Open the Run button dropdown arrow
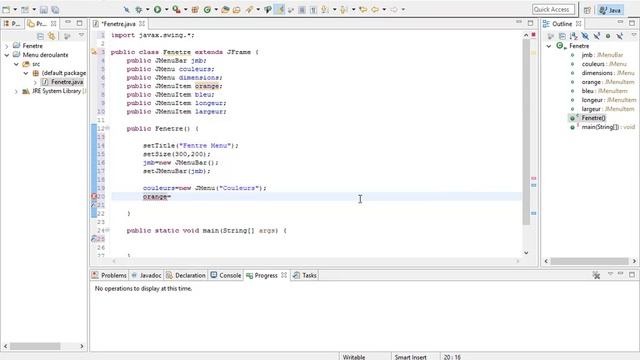The image size is (640, 360). [167, 10]
